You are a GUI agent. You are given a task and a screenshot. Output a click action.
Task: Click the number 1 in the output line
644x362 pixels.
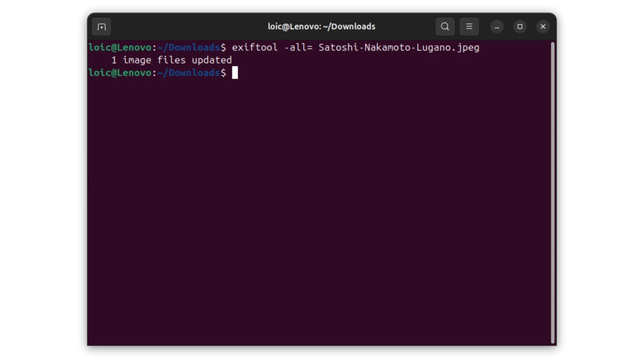(114, 60)
